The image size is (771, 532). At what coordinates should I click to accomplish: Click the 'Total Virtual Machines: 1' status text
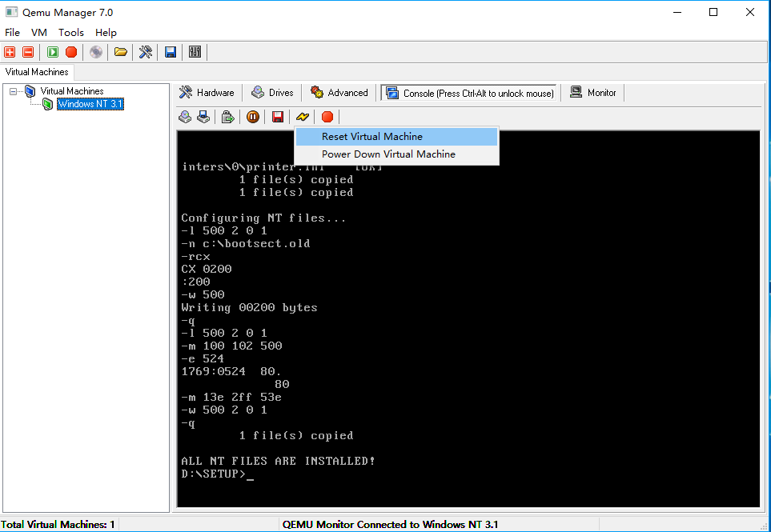(x=58, y=524)
